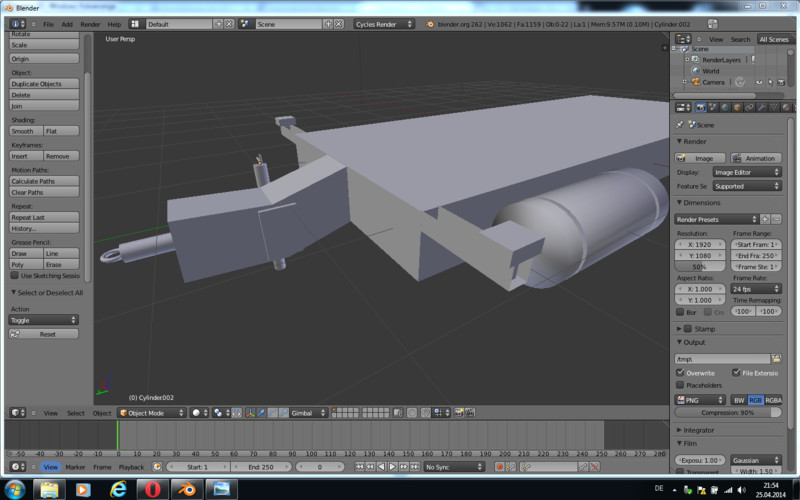Click the outliner editor type icon

click(x=683, y=39)
